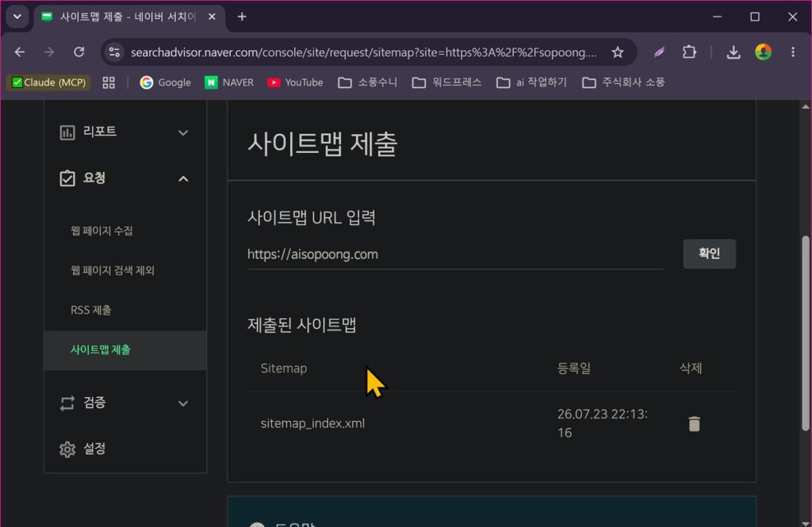The height and width of the screenshot is (527, 812).
Task: Click the 확인 button
Action: pos(709,254)
